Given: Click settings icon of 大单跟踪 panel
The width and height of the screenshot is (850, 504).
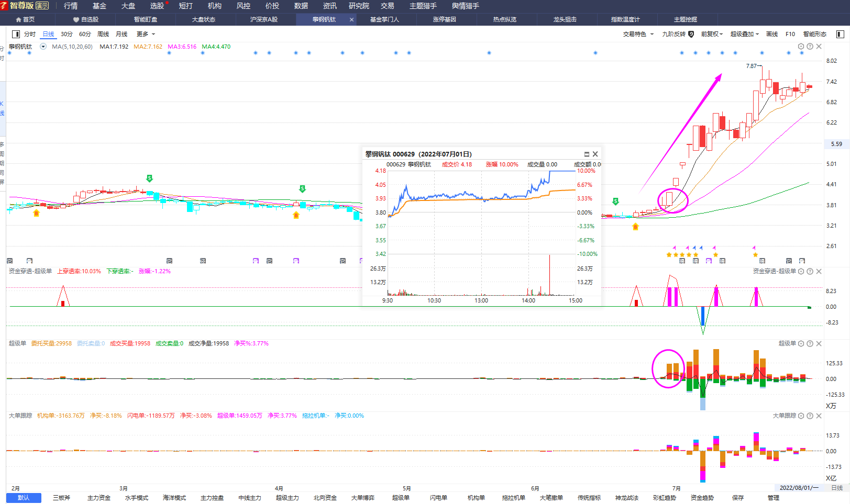Looking at the screenshot, I should 801,416.
